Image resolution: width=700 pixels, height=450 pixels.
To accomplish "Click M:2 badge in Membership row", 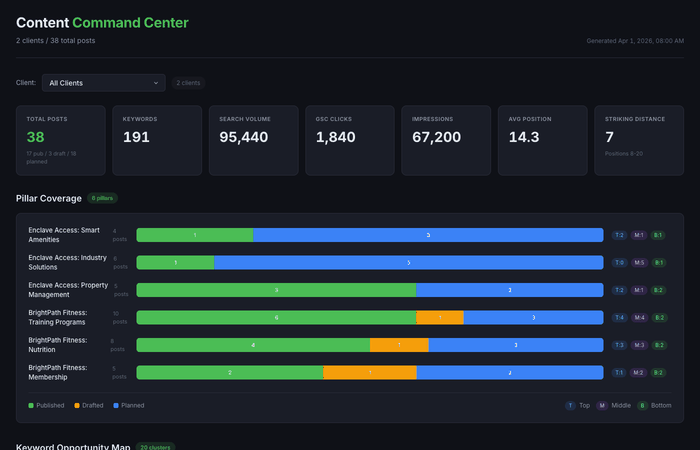I will click(x=638, y=373).
